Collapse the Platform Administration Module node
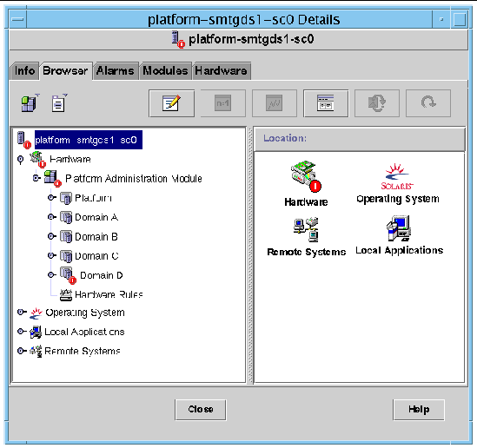 click(x=36, y=178)
